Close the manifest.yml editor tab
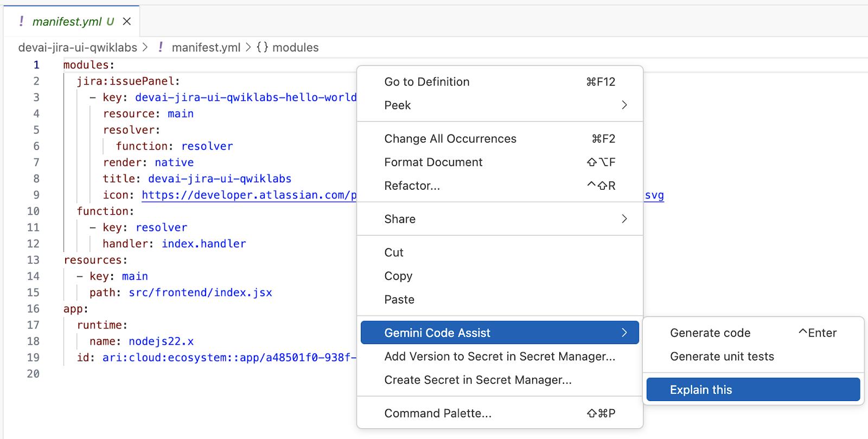Screen dimensions: 868x439 tap(127, 22)
